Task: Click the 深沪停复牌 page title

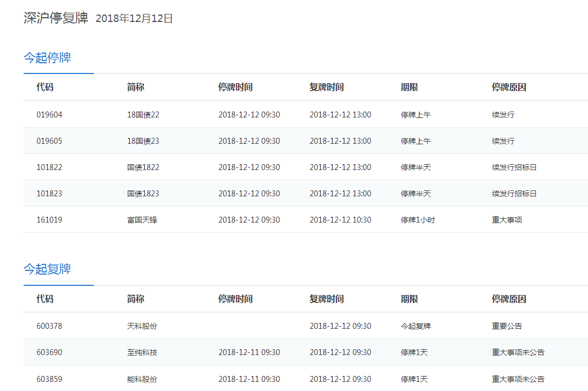Action: (x=56, y=18)
